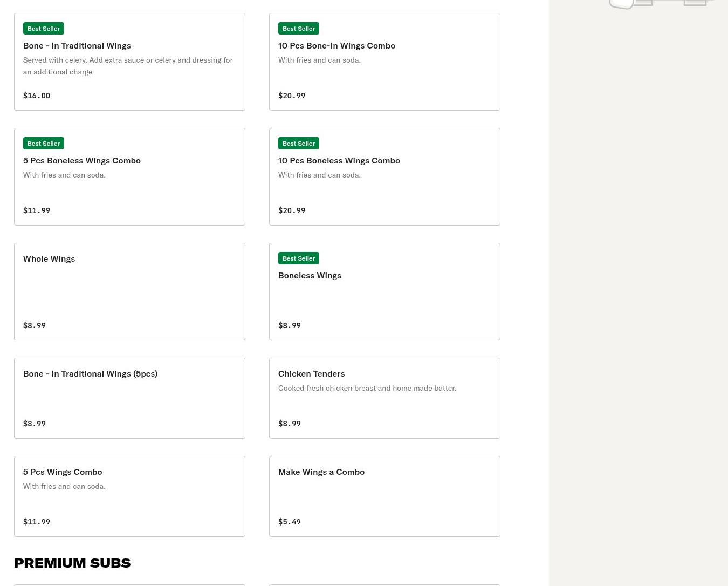Click the $8.99 price under Chicken Tenders
The width and height of the screenshot is (728, 586).
pos(290,424)
